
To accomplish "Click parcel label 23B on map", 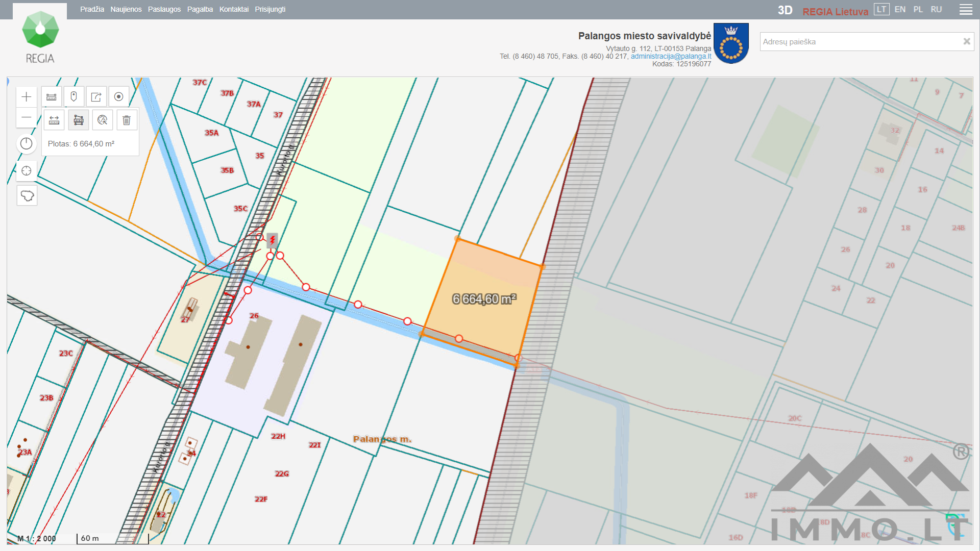I will [x=46, y=398].
